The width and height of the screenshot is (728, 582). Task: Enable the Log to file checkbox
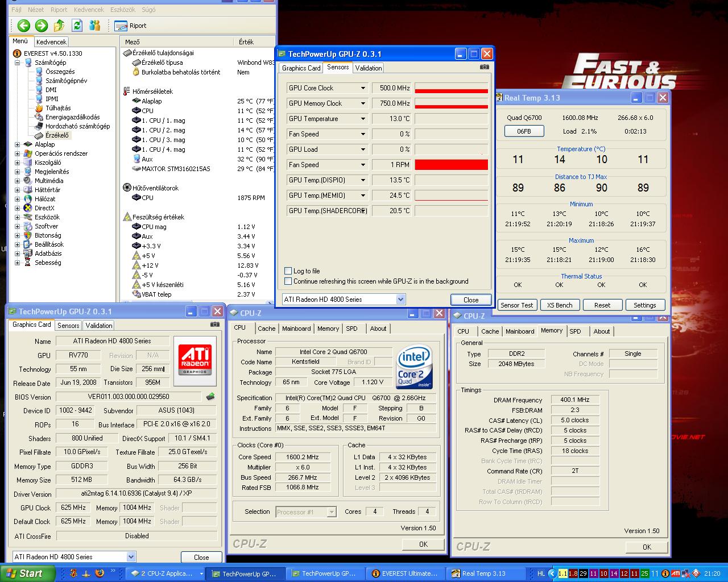coord(288,271)
